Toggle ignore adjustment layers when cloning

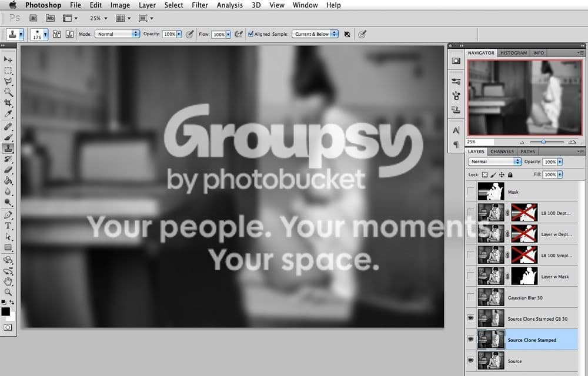348,34
